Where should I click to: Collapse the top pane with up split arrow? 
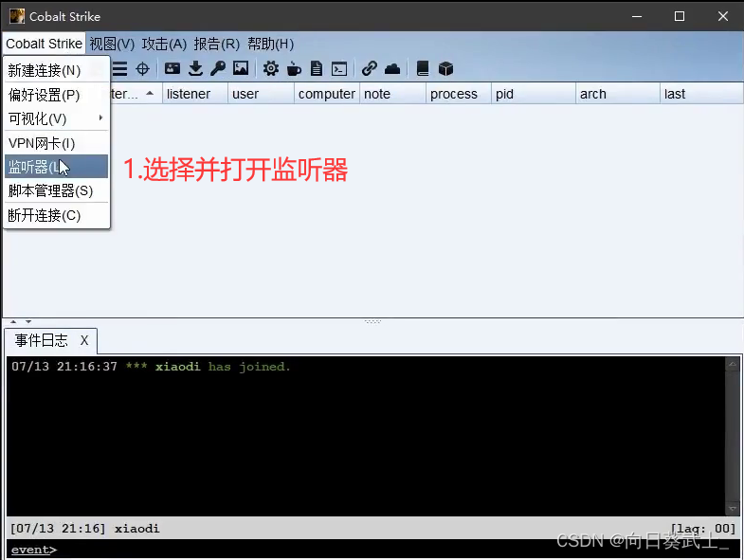pos(13,322)
